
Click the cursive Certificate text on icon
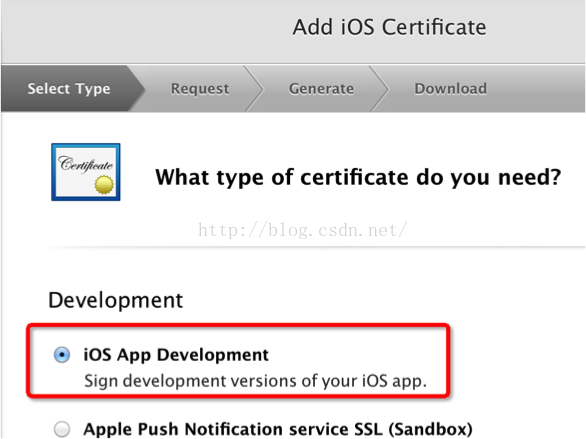pos(85,164)
